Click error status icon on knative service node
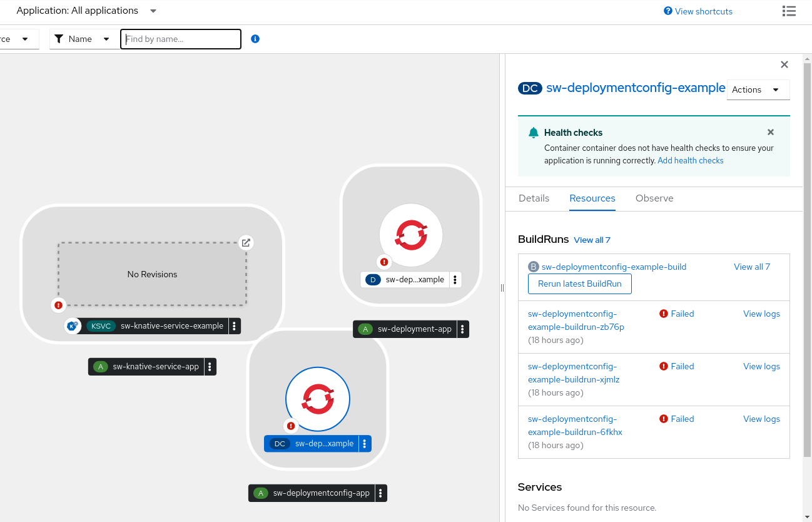Viewport: 812px width, 522px height. click(58, 305)
